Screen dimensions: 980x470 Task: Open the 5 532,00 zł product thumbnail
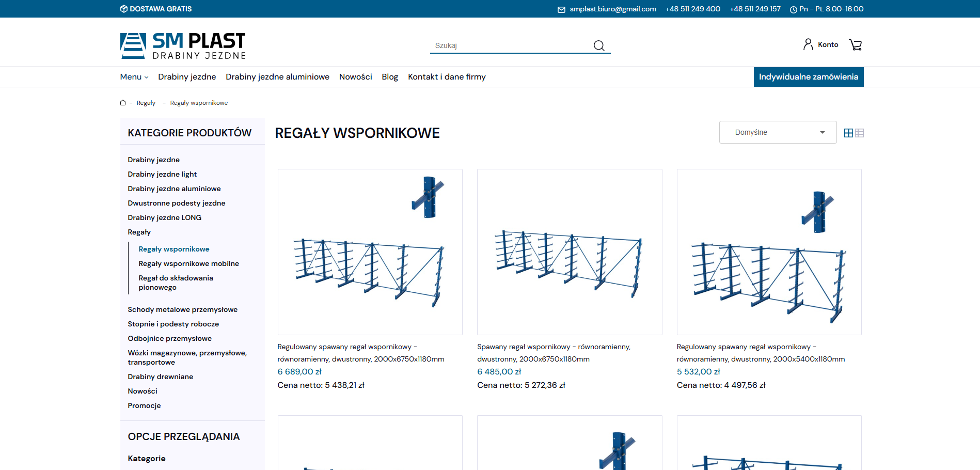coord(769,252)
